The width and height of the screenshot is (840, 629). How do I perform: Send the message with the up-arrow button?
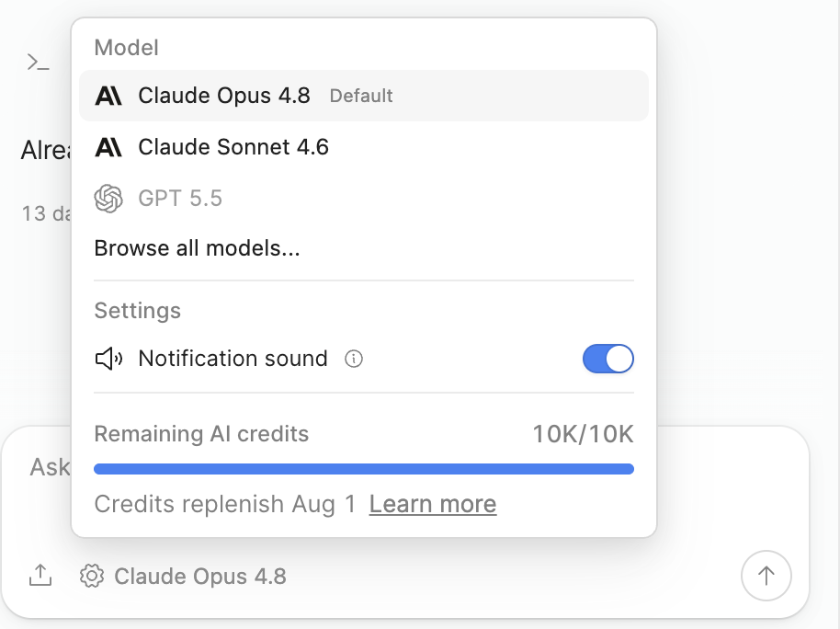point(766,576)
